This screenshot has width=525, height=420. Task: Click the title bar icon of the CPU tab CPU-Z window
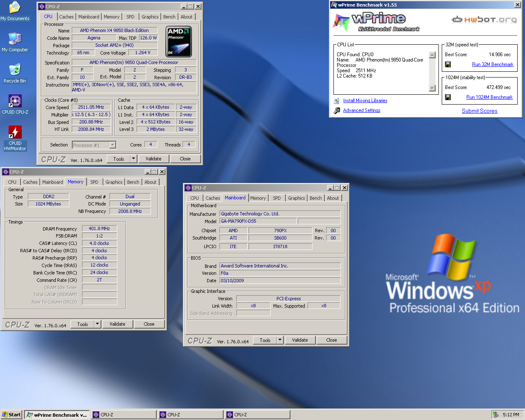click(41, 7)
